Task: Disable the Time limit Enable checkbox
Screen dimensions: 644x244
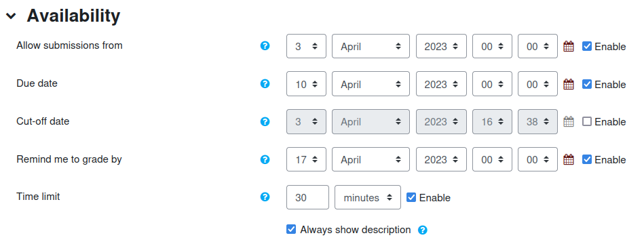Action: tap(411, 198)
